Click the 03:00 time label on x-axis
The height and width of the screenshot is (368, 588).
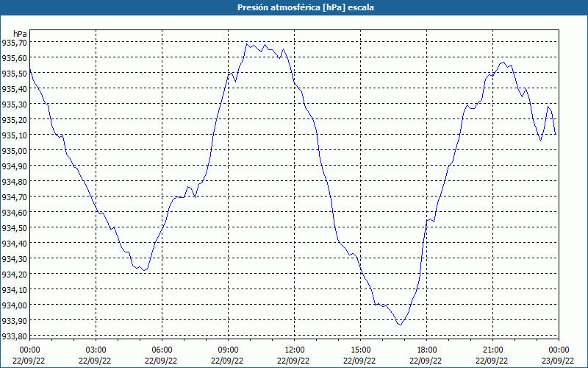(x=96, y=350)
